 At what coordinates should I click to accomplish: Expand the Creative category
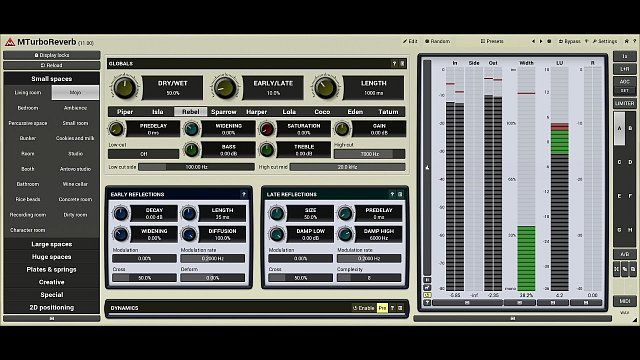click(51, 282)
